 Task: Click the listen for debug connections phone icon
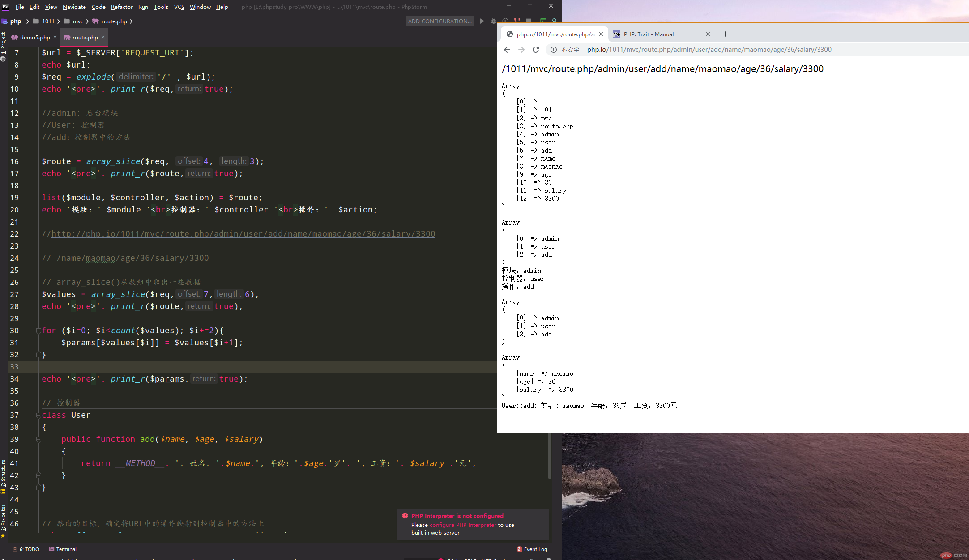tap(517, 21)
